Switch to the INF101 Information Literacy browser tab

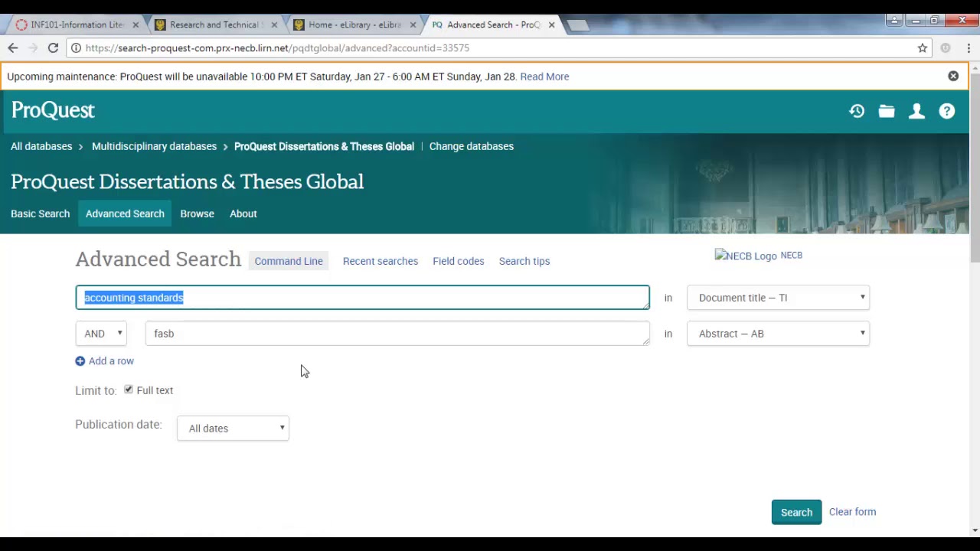(77, 24)
